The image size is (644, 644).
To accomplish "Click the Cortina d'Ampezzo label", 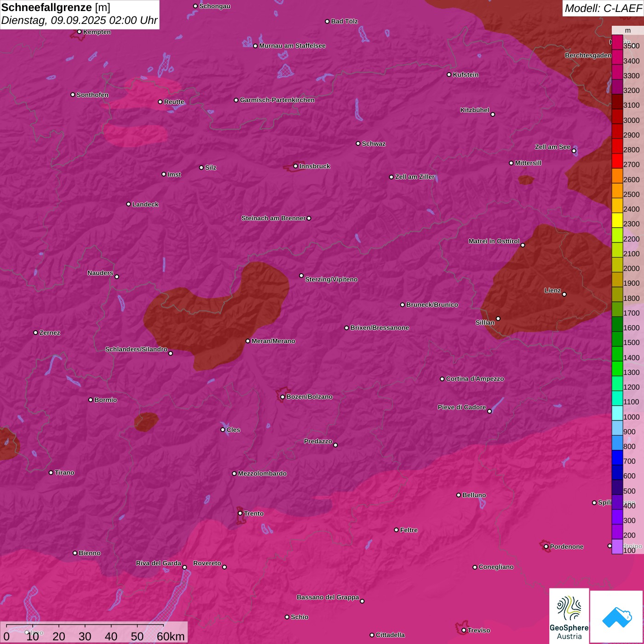I will (475, 379).
